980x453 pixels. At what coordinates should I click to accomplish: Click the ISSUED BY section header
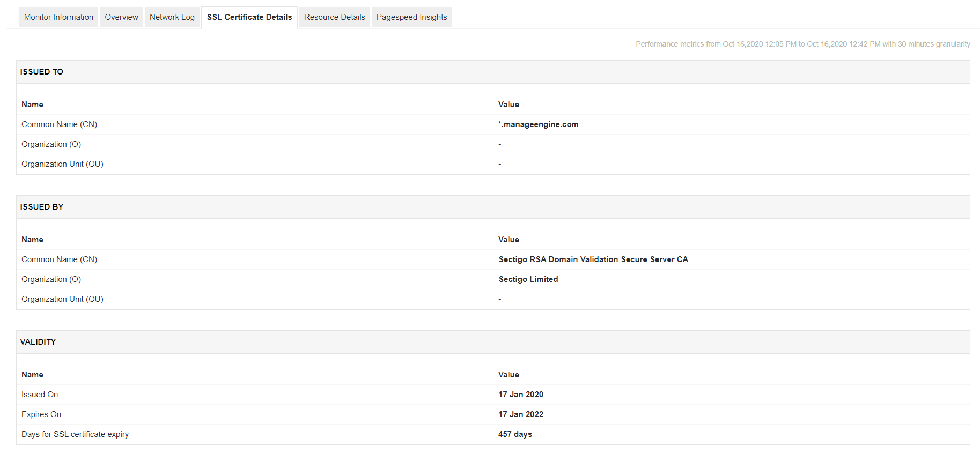(x=42, y=207)
